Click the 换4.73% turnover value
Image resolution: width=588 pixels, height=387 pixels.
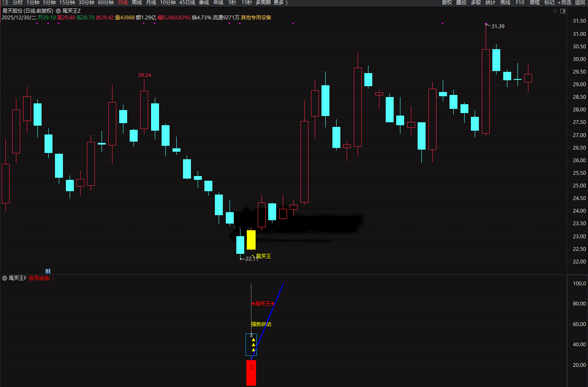[x=201, y=18]
